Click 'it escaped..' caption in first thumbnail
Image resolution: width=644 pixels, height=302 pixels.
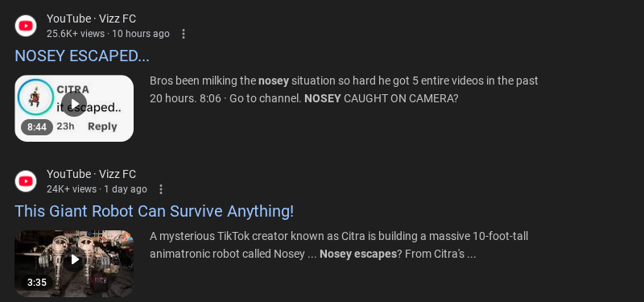[89, 108]
